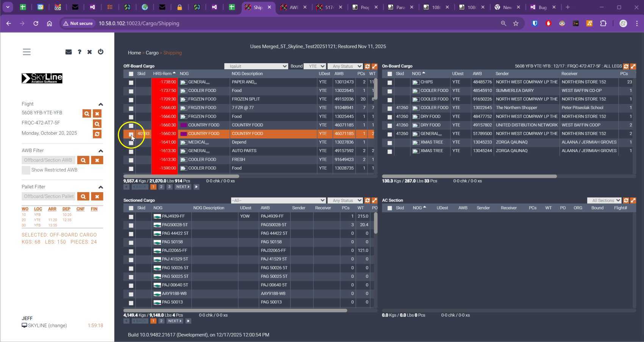
Task: Go to page 2 of Off-Board Cargo
Action: click(161, 187)
